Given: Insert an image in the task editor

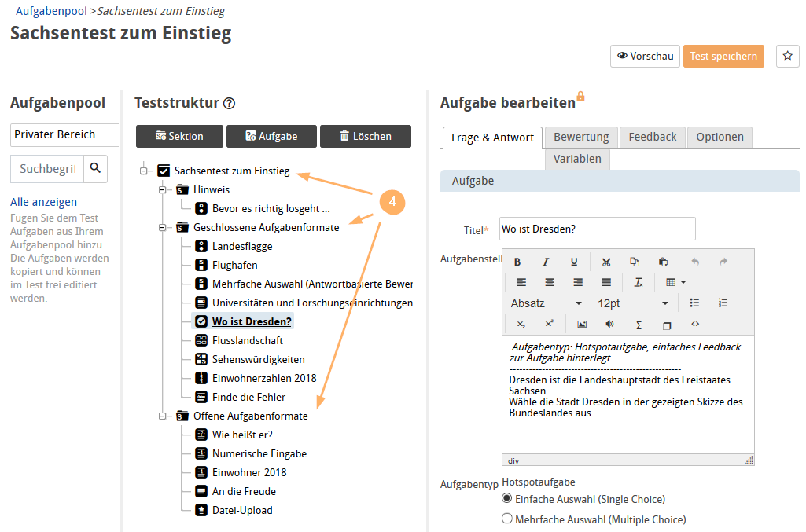Looking at the screenshot, I should coord(582,324).
